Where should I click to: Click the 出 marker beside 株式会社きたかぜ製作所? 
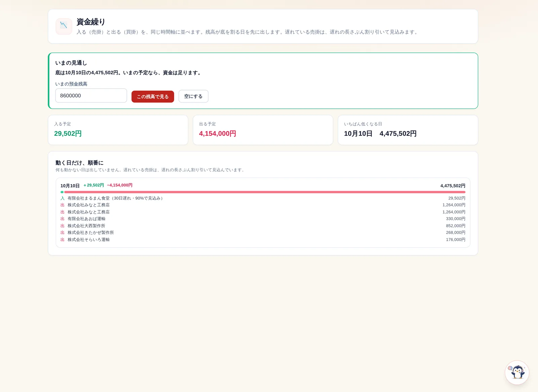point(63,232)
